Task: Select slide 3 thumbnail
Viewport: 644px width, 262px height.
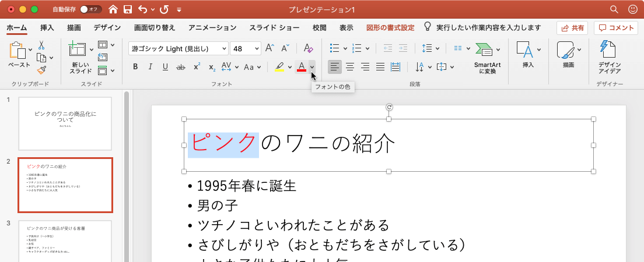Action: coord(65,241)
